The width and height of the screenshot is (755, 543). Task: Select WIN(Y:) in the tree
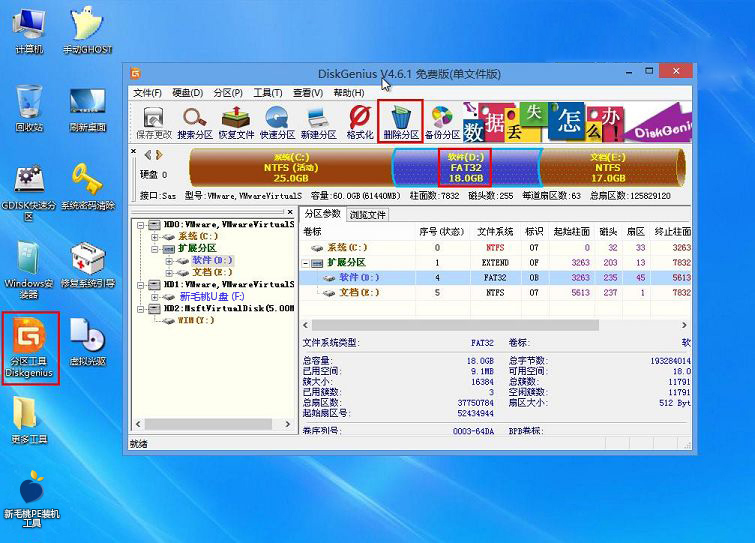click(195, 321)
